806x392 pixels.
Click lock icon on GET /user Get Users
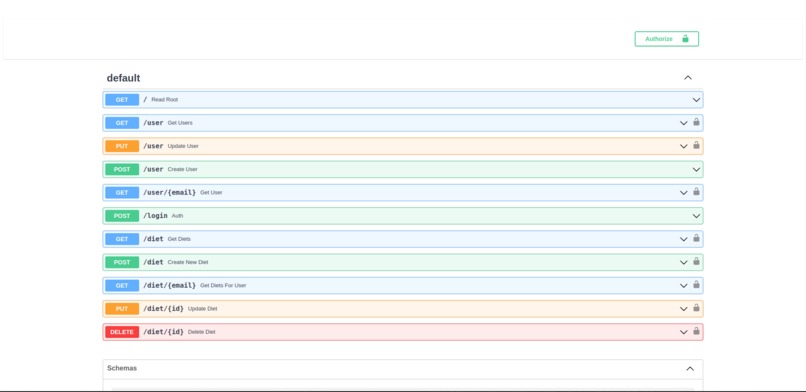click(x=696, y=122)
